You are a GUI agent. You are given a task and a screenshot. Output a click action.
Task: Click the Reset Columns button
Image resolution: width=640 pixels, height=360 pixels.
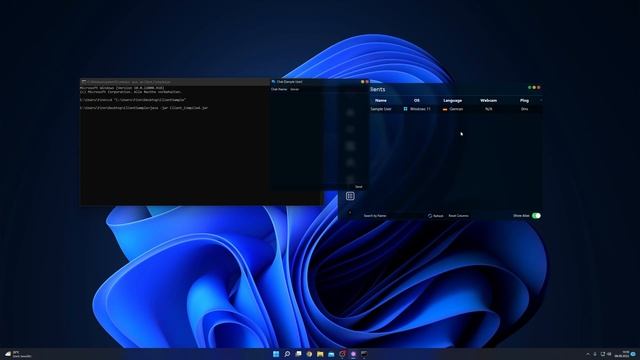pos(458,216)
